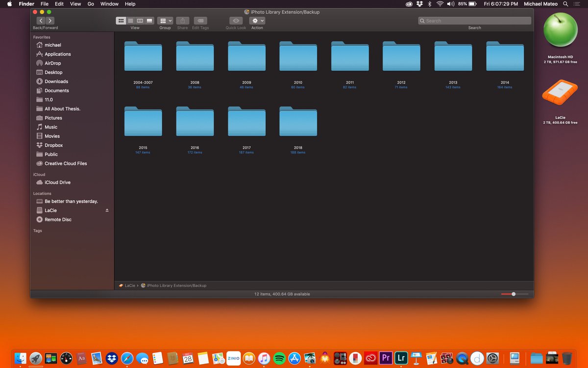Open the View menu
This screenshot has width=588, height=368.
pyautogui.click(x=75, y=4)
